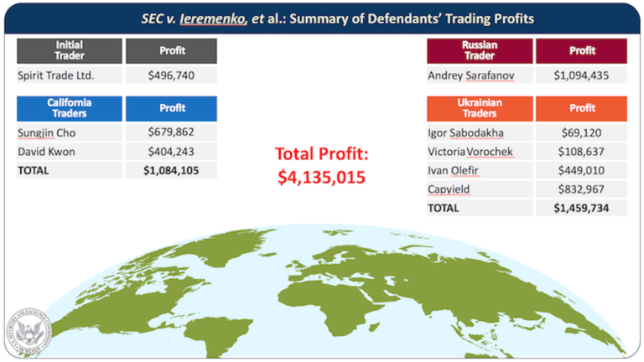The height and width of the screenshot is (362, 644).
Task: Click the red Total Profit text
Action: coord(322,154)
